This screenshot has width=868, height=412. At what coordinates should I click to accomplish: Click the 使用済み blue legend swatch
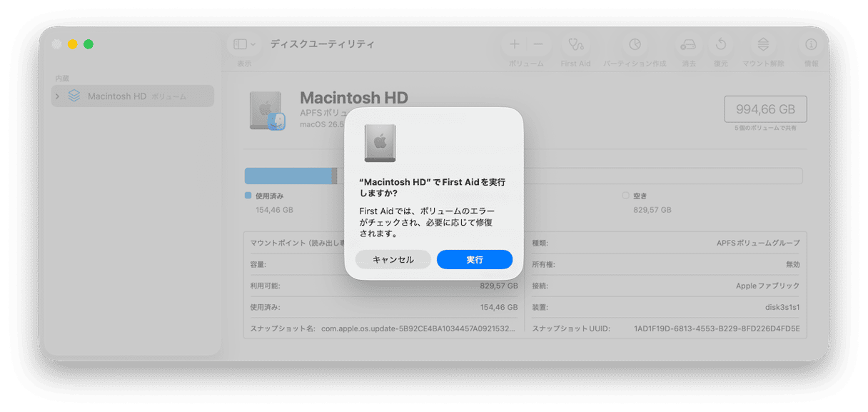(248, 195)
